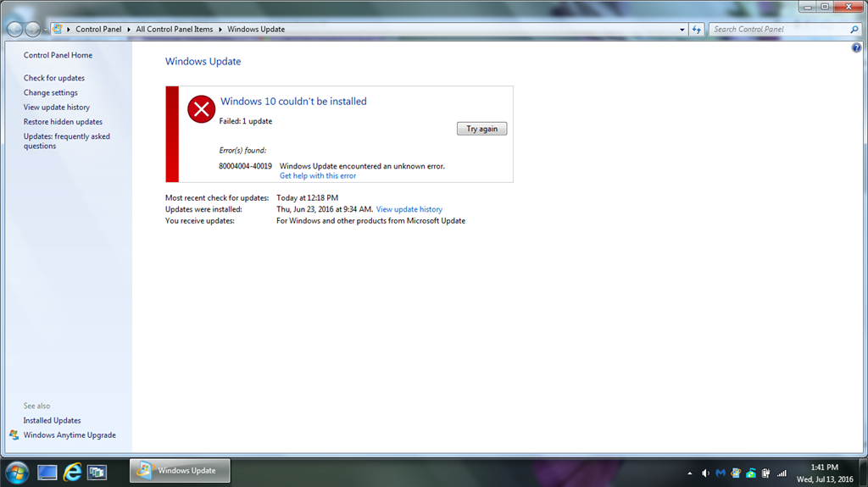The image size is (868, 487).
Task: Click the search magnifier icon
Action: point(854,30)
